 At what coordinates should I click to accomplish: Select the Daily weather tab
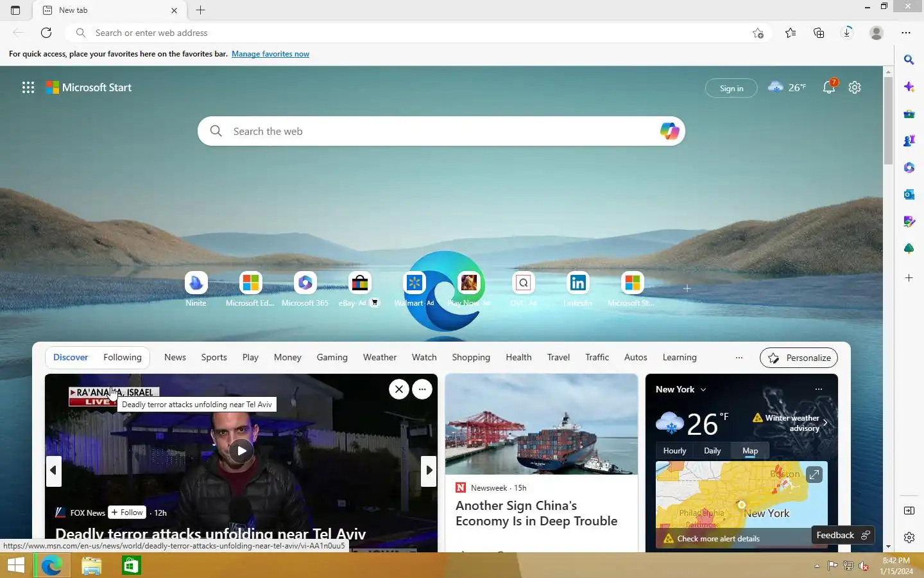click(712, 451)
